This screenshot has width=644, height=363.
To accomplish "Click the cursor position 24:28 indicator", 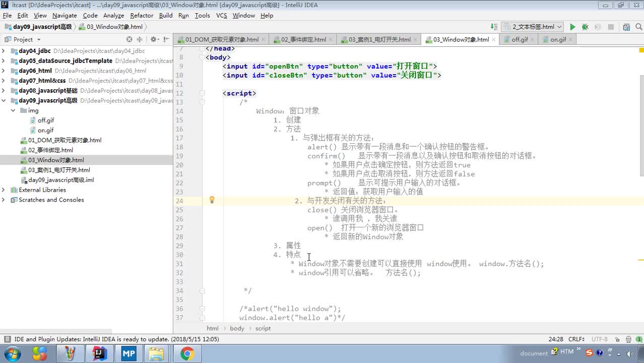I will [x=556, y=339].
